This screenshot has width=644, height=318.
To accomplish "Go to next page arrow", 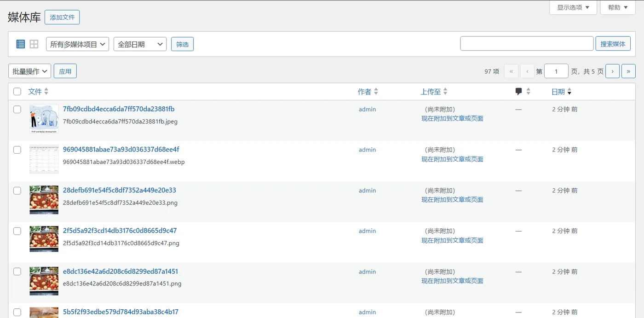I will point(612,71).
